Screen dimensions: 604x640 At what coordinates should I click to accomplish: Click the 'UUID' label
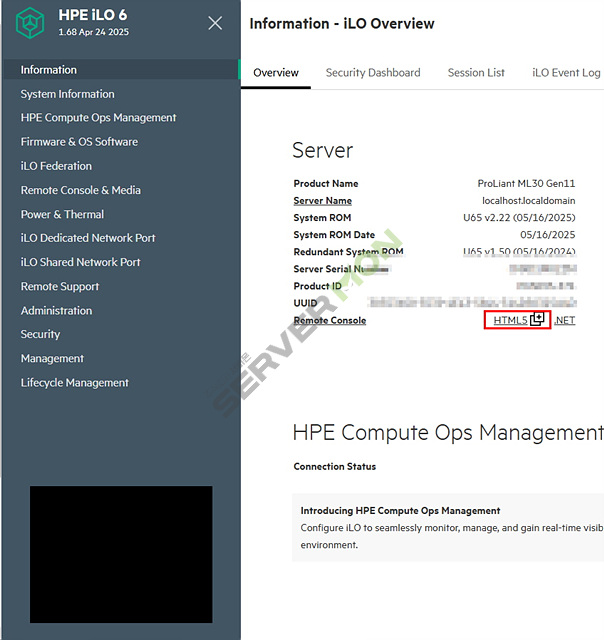305,303
